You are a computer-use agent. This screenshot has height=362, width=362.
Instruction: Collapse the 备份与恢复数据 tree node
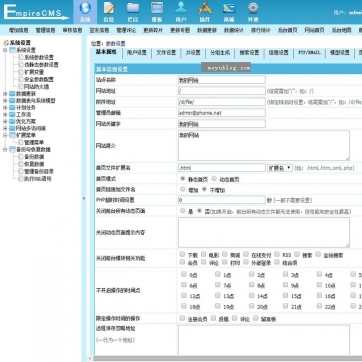[5, 149]
